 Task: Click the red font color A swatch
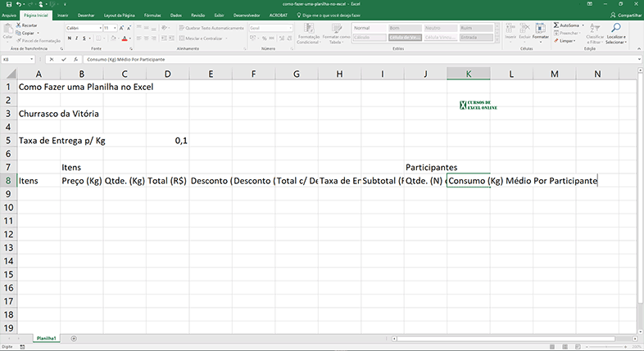125,38
